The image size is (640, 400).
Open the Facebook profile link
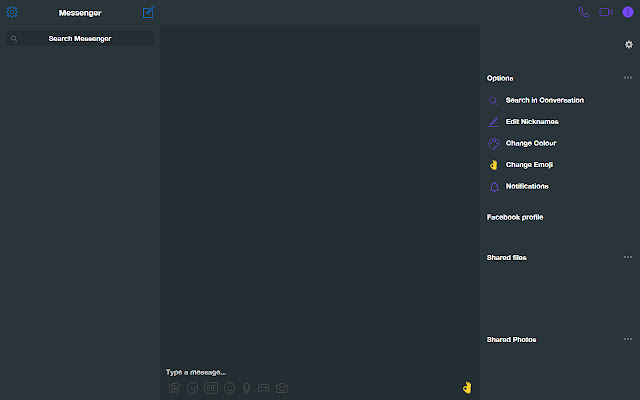point(515,217)
